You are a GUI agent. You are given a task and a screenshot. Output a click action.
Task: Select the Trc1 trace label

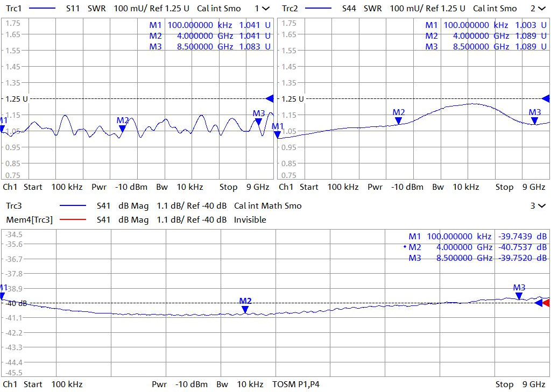[14, 9]
